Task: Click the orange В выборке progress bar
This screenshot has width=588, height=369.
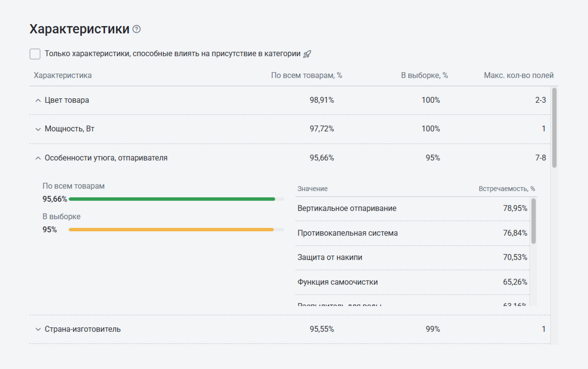Action: [171, 230]
